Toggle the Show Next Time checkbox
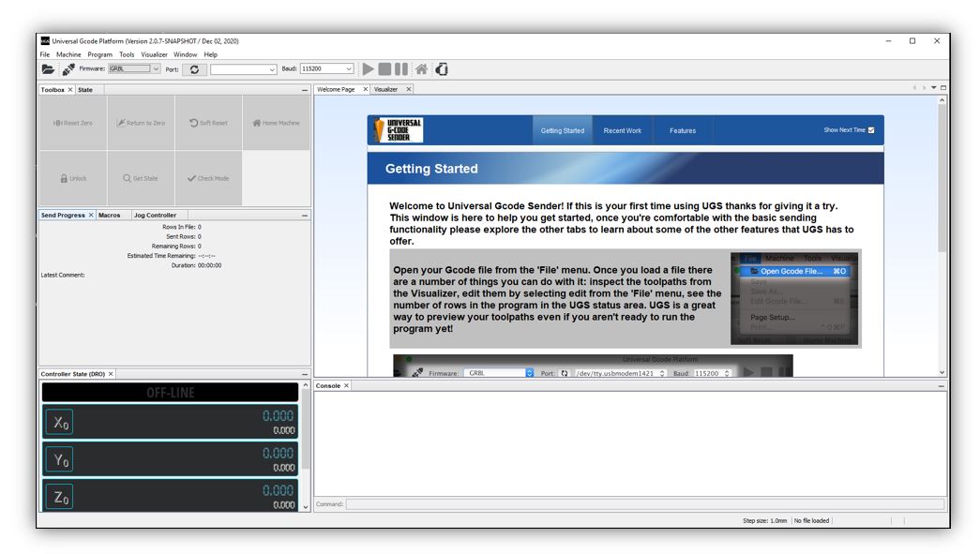Image resolution: width=980 pixels, height=554 pixels. click(871, 130)
